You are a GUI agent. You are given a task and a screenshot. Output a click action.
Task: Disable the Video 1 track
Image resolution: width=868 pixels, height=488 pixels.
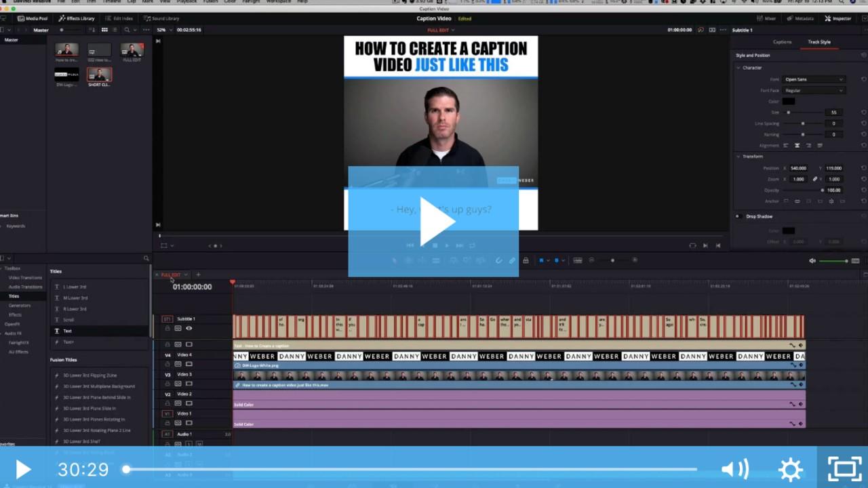(x=189, y=423)
